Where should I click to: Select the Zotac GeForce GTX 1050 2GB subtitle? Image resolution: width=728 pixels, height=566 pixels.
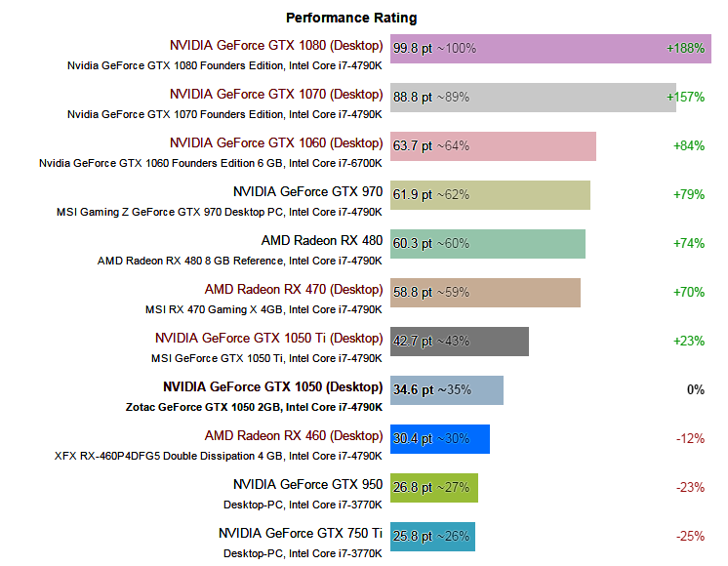pyautogui.click(x=254, y=407)
